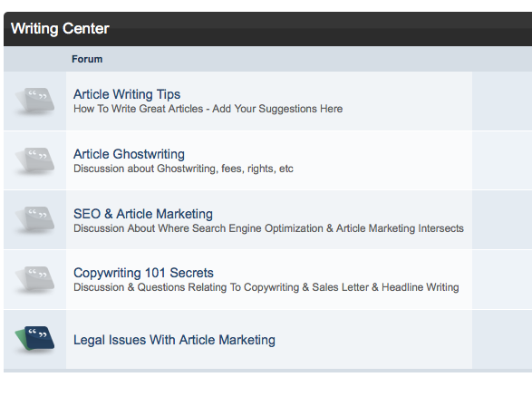The image size is (532, 406).
Task: Open the Article Writing Tips forum
Action: click(127, 94)
